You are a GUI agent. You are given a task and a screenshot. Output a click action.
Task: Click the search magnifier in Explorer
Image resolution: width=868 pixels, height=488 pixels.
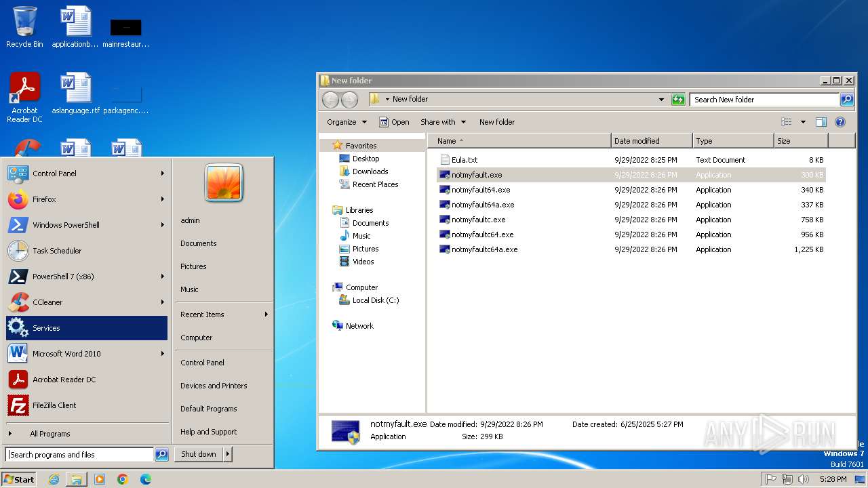click(847, 100)
